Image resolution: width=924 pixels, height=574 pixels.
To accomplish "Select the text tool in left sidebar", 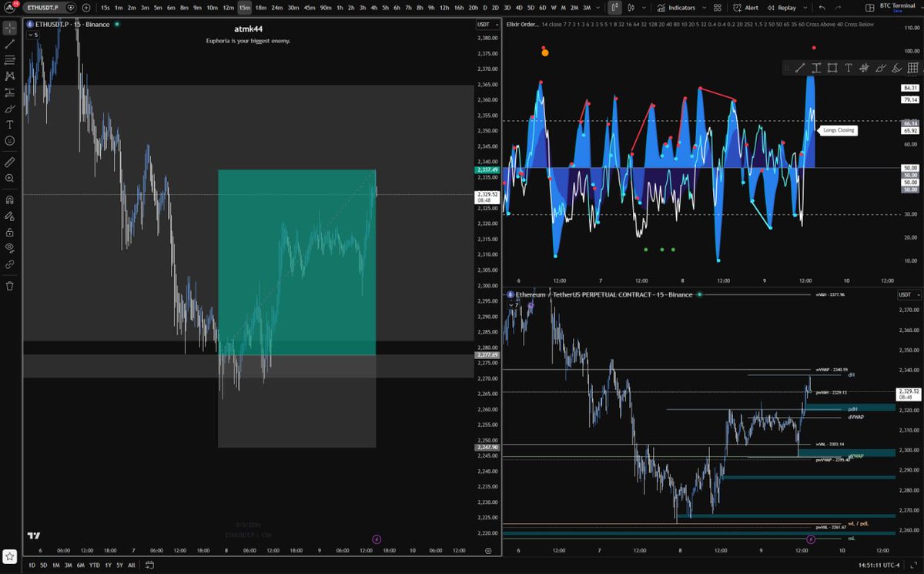I will [9, 125].
